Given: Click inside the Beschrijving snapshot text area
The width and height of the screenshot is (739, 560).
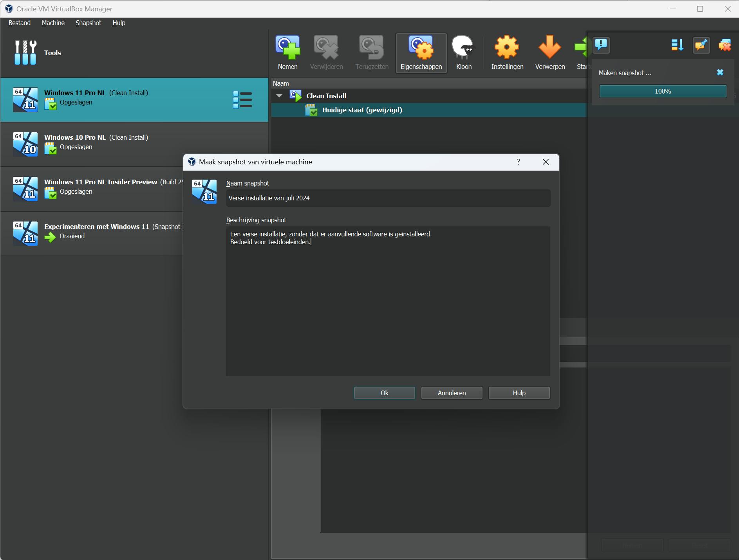Looking at the screenshot, I should click(388, 301).
